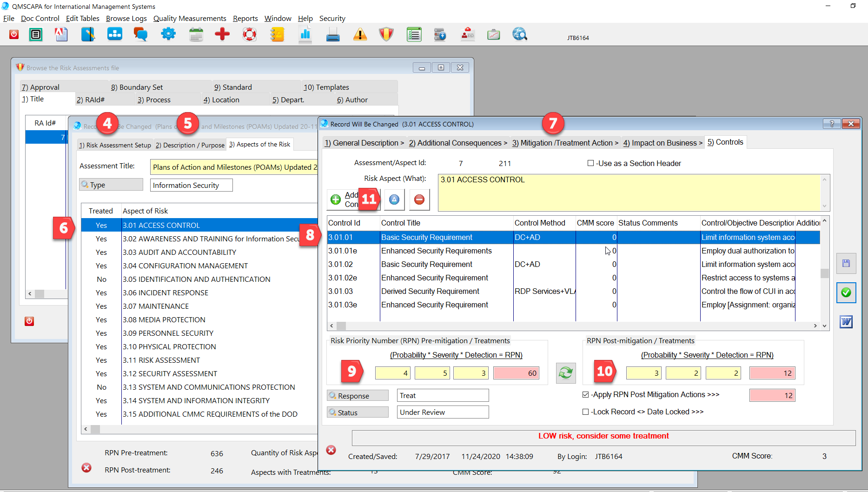Enable the Use as a Section Header checkbox
Screen dimensions: 868x492
590,163
